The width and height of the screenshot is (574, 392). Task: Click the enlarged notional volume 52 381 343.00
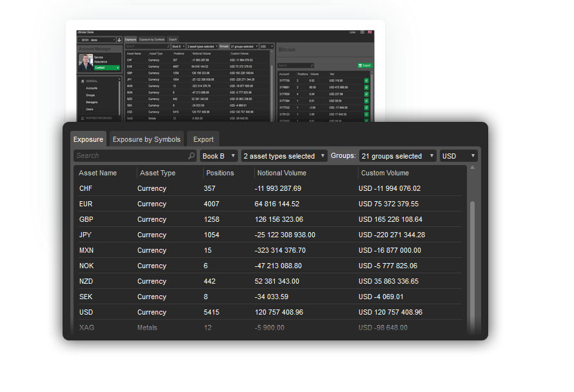click(277, 281)
